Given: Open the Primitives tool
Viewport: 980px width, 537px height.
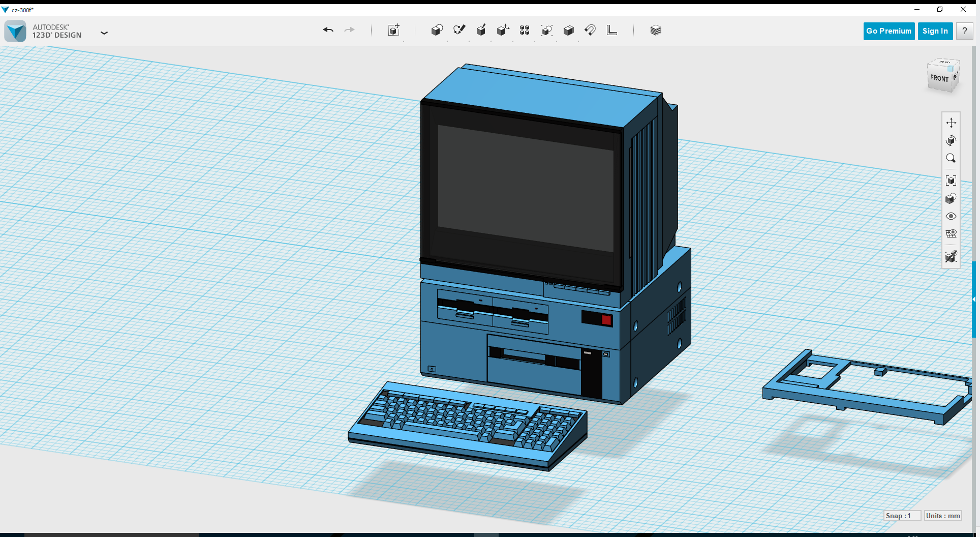Looking at the screenshot, I should click(437, 30).
